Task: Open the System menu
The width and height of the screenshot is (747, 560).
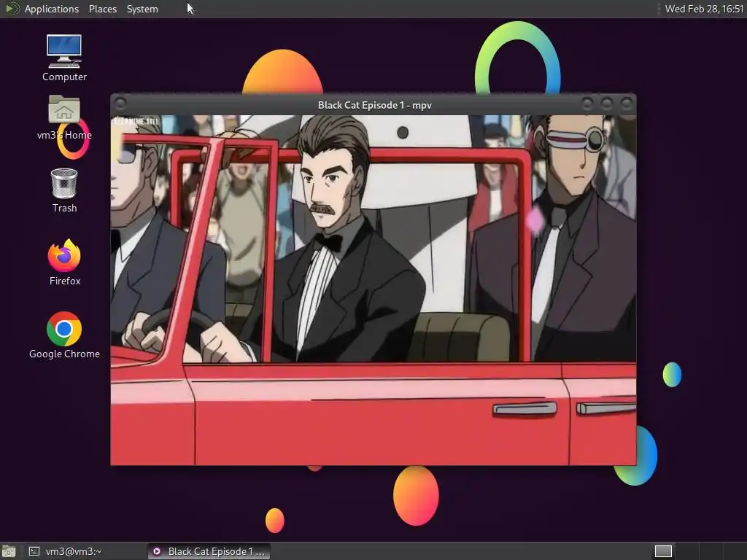Action: tap(142, 9)
